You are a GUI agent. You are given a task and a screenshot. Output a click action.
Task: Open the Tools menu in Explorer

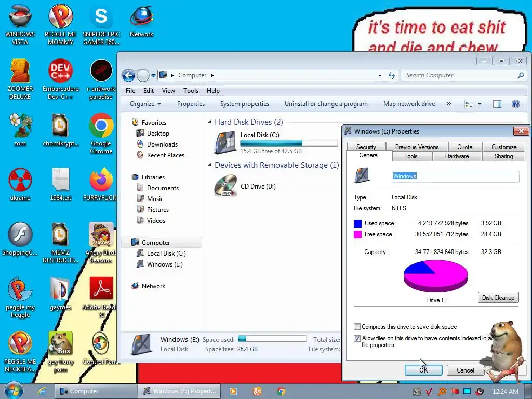pos(191,91)
